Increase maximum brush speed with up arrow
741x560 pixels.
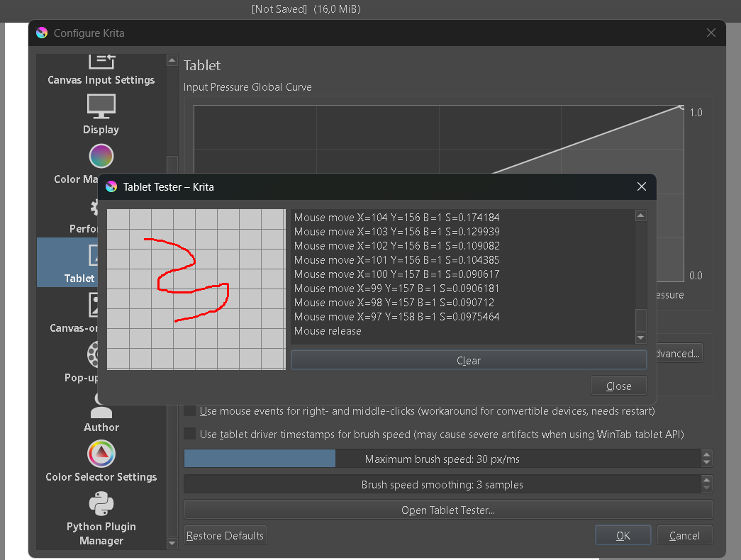[x=706, y=454]
